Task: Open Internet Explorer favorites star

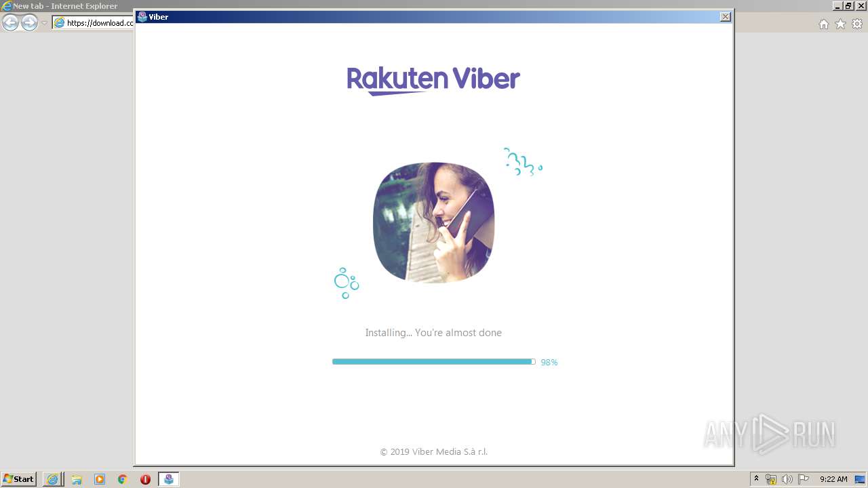Action: coord(840,24)
